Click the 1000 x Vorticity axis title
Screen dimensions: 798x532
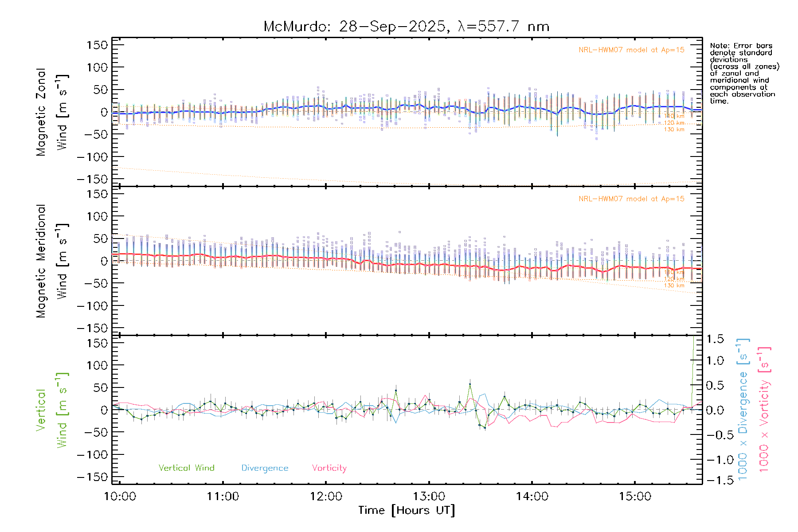click(x=764, y=410)
